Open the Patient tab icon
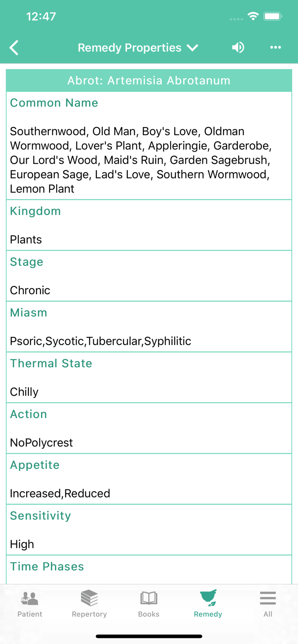Viewport: 298px width, 644px height. point(30,598)
